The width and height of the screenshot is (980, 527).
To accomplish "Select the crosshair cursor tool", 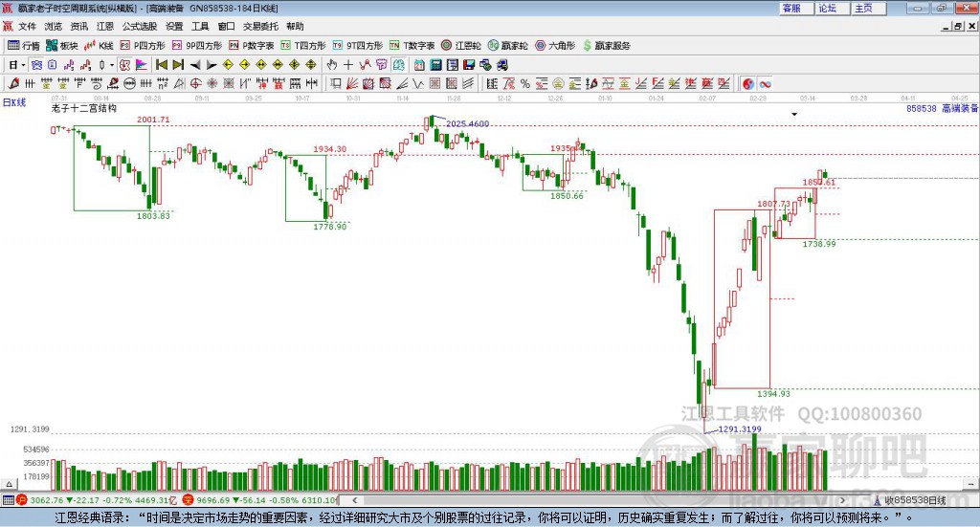I will 348,65.
